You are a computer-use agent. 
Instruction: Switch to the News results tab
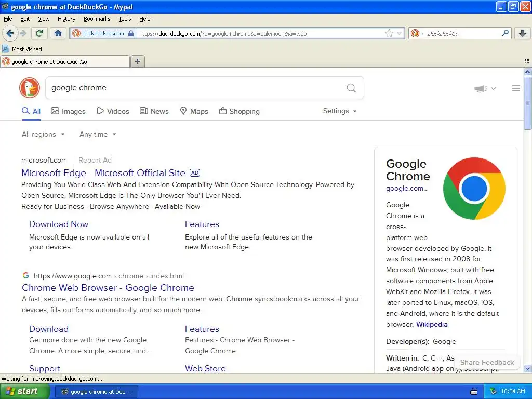(x=154, y=111)
